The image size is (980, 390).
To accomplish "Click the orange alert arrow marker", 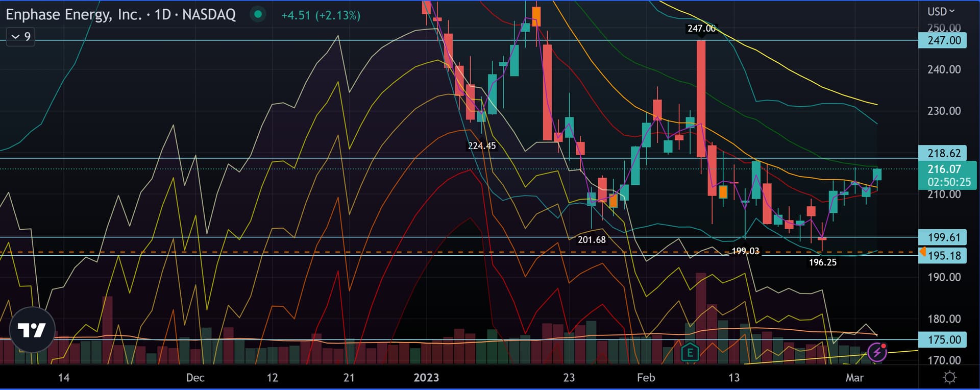I will point(922,252).
